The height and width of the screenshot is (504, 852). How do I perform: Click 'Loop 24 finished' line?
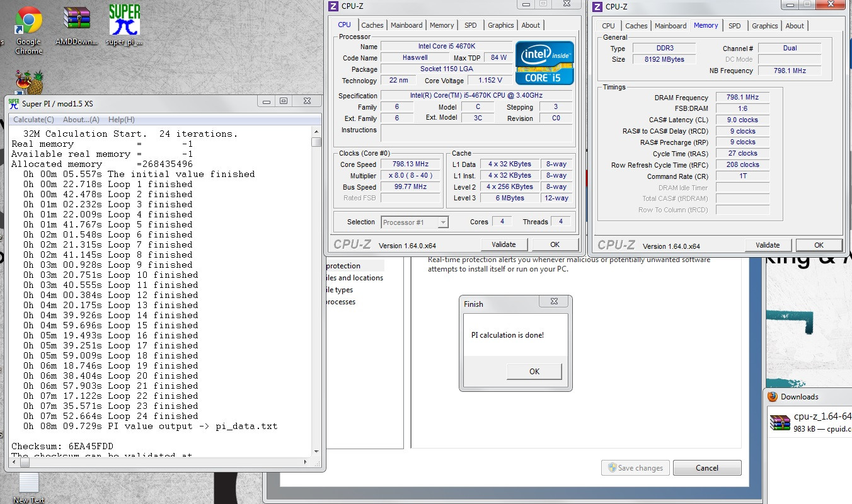[x=110, y=416]
